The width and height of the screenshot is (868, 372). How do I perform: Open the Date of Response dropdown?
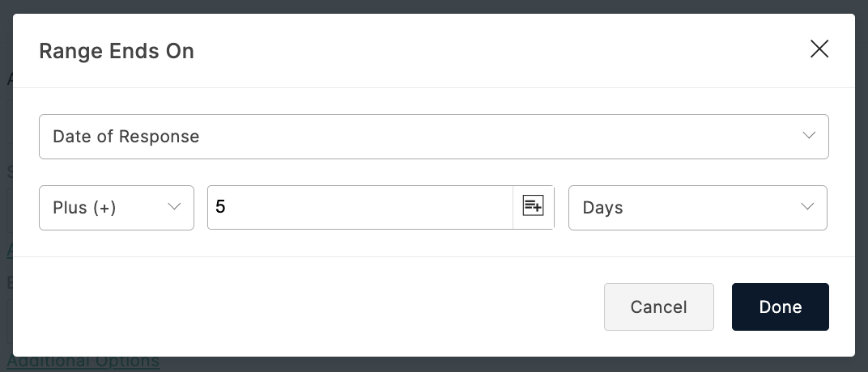[433, 137]
